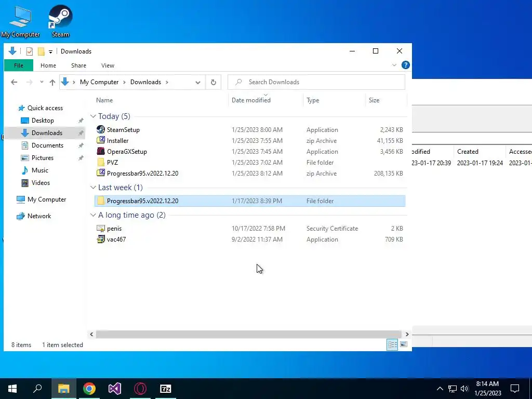Screen dimensions: 532x399
Task: Open the View ribbon tab
Action: pyautogui.click(x=108, y=65)
